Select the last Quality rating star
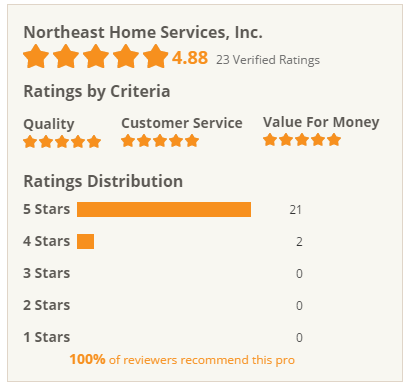Screen dimensions: 408x388 [x=94, y=141]
